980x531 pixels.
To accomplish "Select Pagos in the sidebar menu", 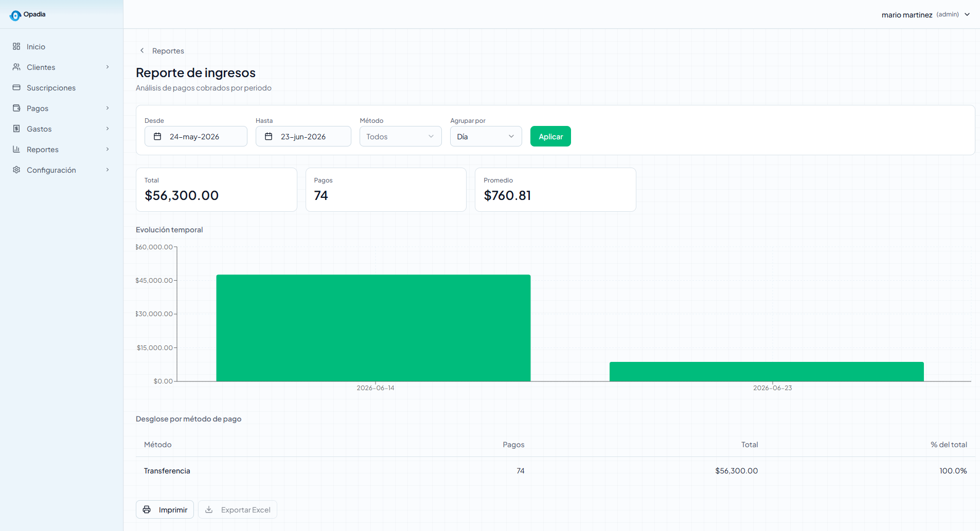I will pyautogui.click(x=62, y=108).
